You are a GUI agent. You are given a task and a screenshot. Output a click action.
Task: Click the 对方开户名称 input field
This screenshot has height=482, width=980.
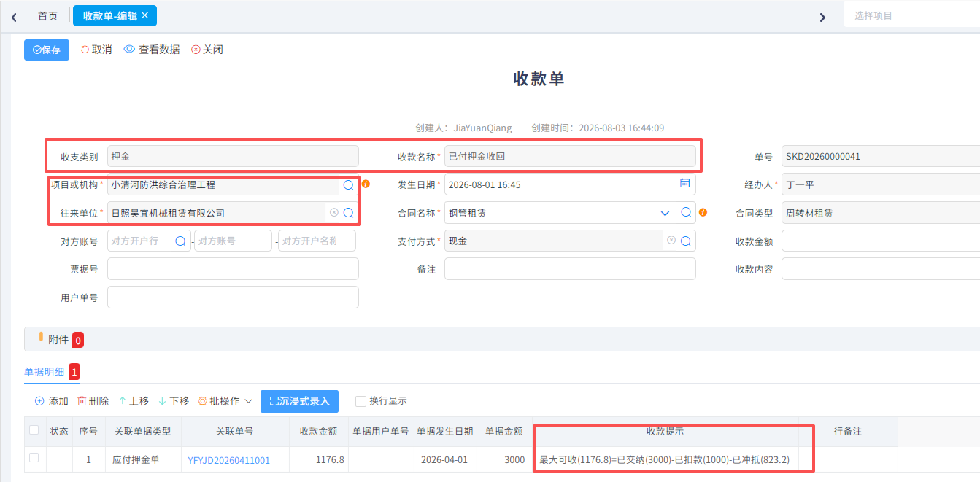pos(317,241)
